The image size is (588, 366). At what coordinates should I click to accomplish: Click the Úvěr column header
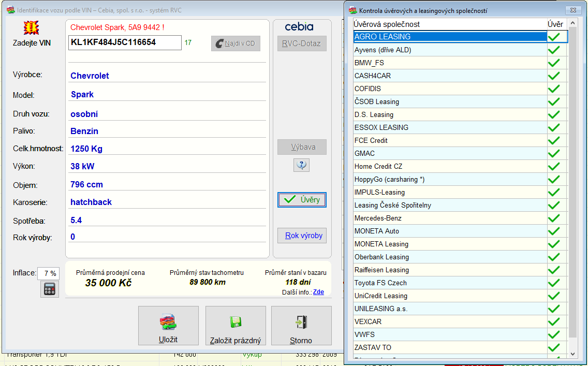(x=555, y=24)
